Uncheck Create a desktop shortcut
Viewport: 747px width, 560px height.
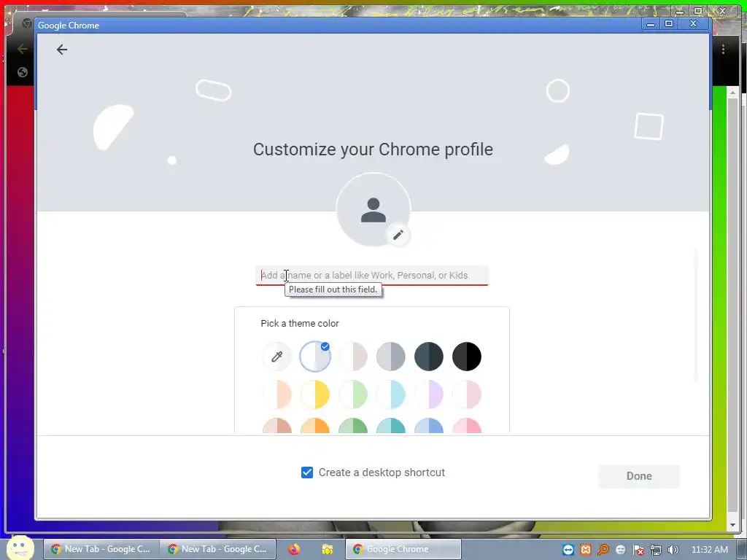tap(307, 472)
